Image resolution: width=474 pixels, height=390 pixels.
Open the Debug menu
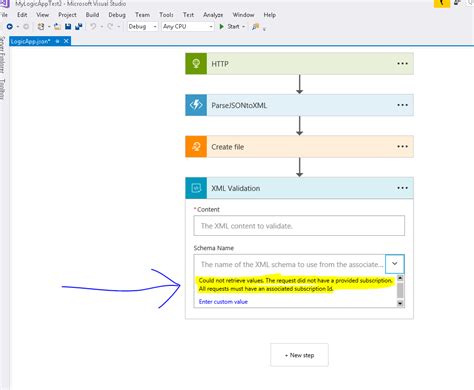(117, 15)
